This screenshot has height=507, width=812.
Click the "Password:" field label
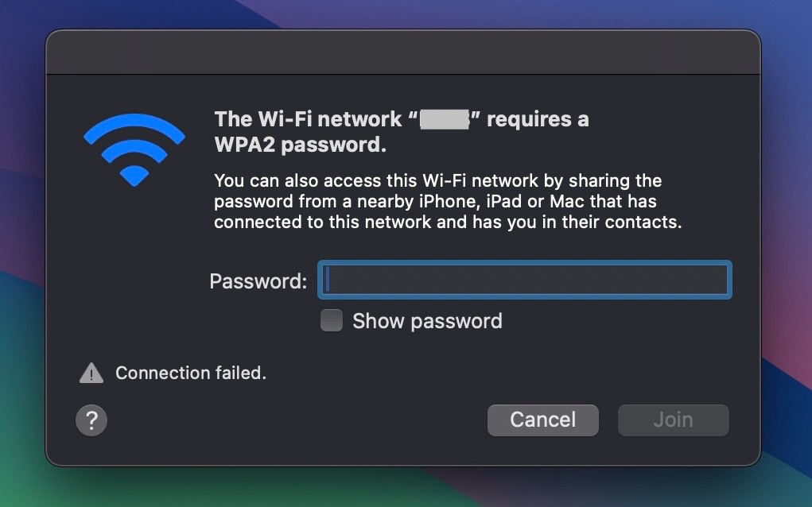point(258,281)
